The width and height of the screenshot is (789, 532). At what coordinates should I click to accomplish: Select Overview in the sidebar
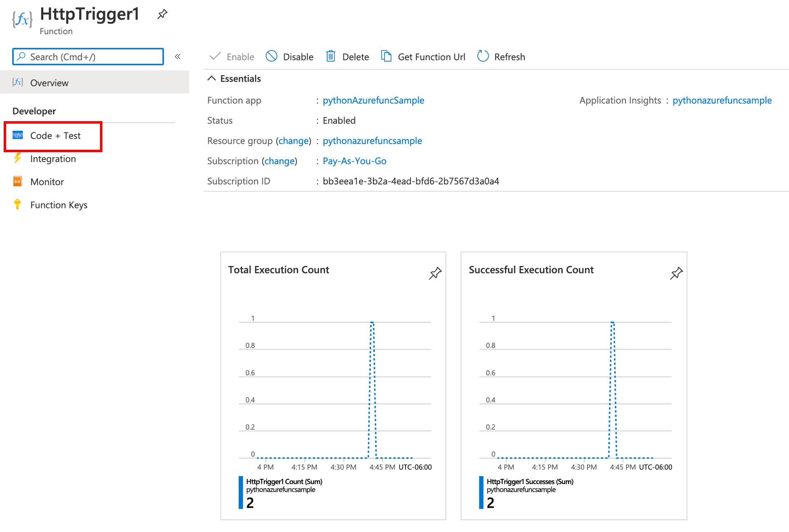pyautogui.click(x=49, y=83)
